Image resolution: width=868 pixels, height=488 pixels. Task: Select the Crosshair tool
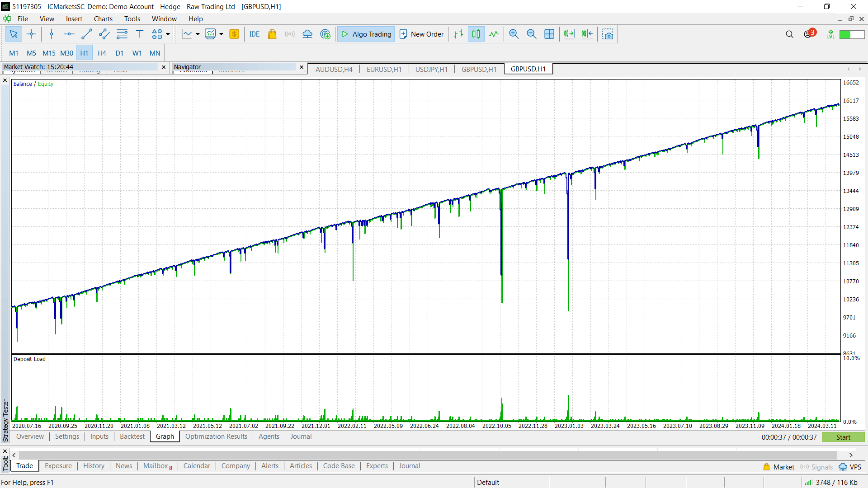click(31, 34)
